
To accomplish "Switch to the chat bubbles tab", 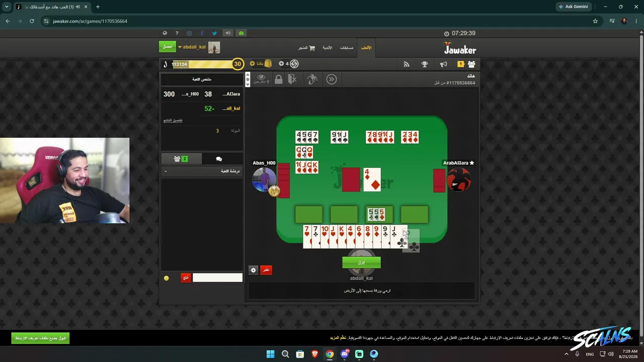I will [x=219, y=158].
